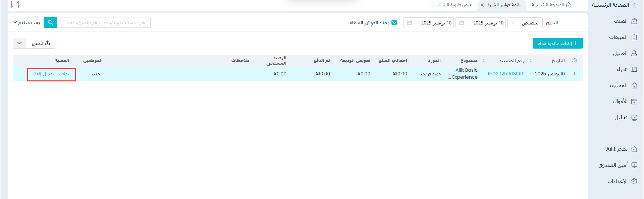Click the blue search magnifier button
Screen dimensions: 644x199
tap(50, 22)
